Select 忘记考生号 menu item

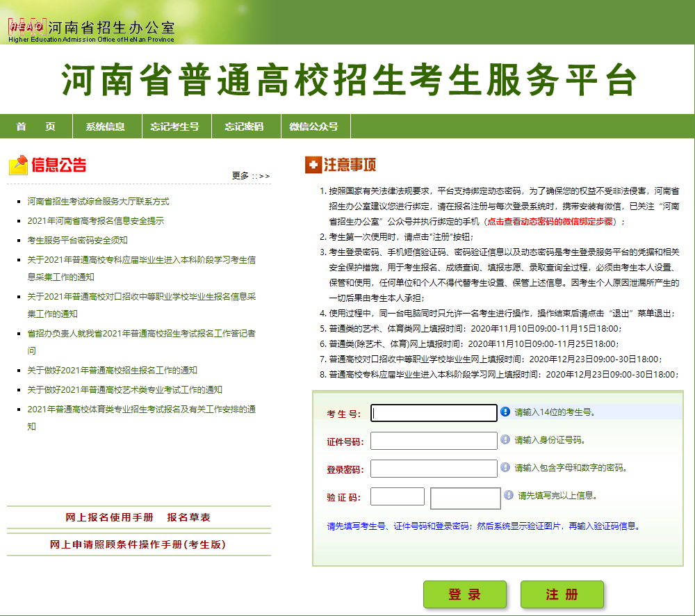174,127
